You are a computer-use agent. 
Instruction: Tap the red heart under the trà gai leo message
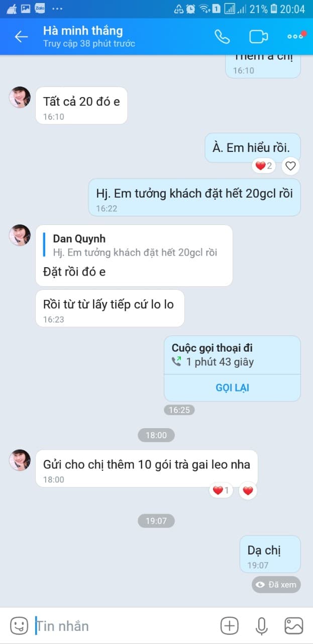coord(248,490)
